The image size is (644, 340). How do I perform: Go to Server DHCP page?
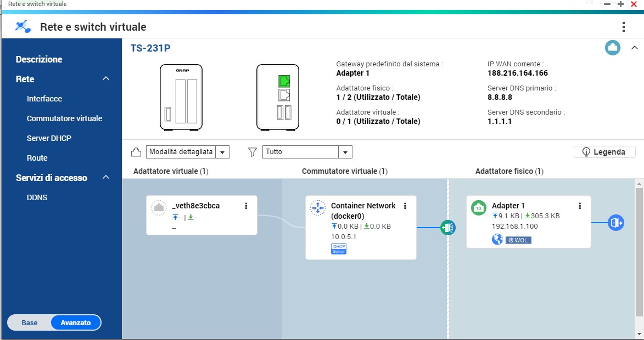pyautogui.click(x=49, y=138)
